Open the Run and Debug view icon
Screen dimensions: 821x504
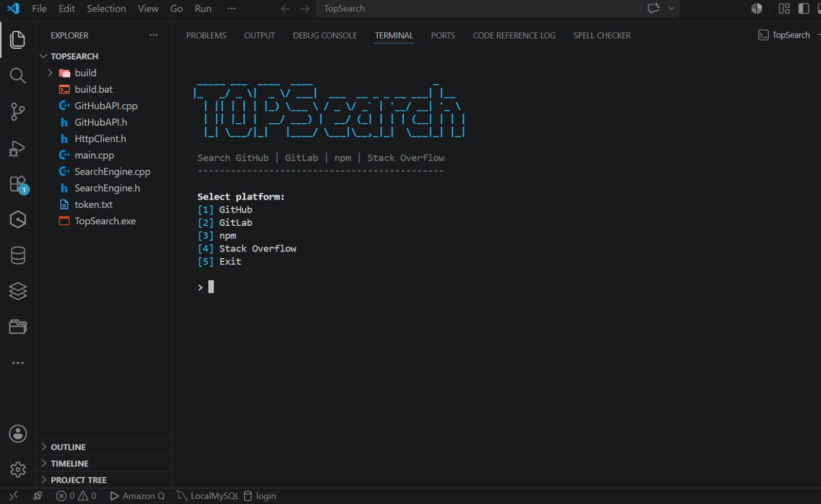coord(17,148)
